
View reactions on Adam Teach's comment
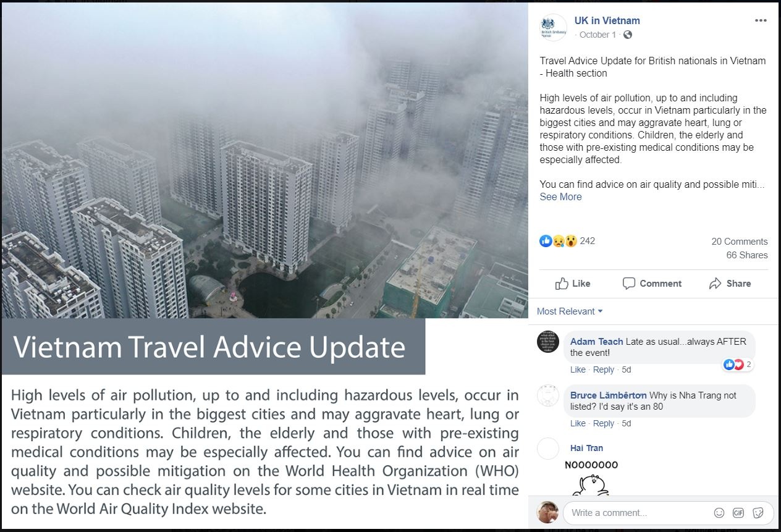[738, 365]
